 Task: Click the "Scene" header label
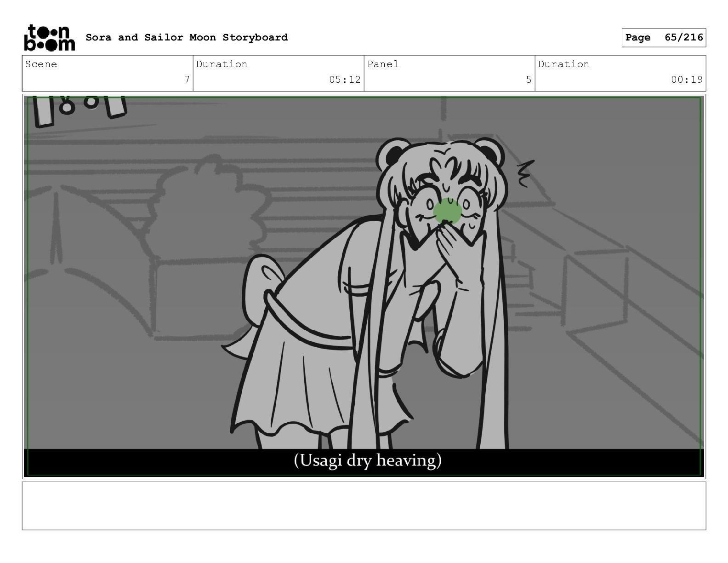(x=41, y=64)
